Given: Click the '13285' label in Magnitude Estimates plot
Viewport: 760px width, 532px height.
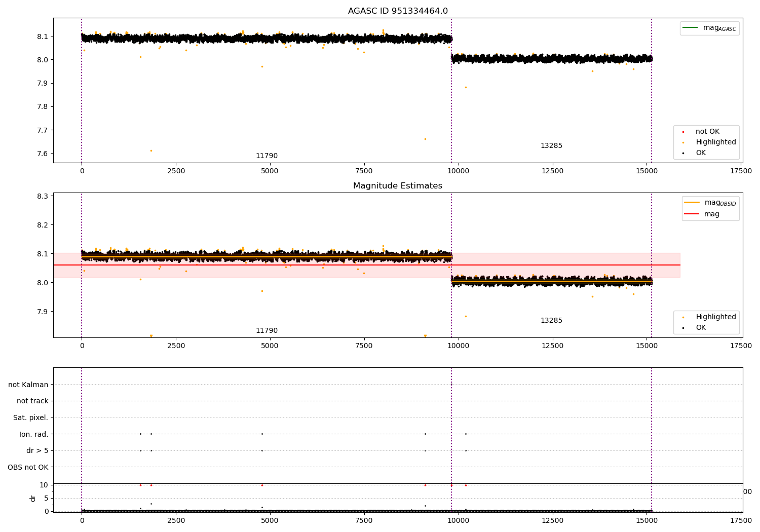Looking at the screenshot, I should click(551, 321).
